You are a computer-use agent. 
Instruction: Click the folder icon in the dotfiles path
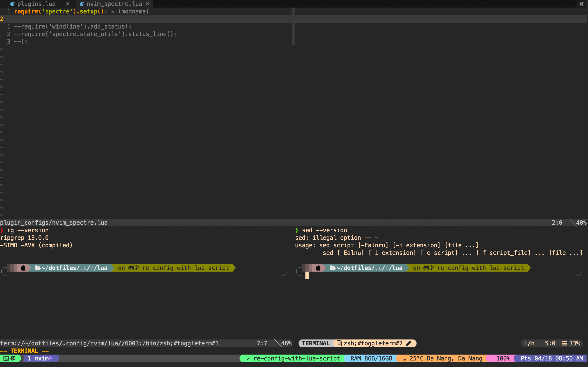tap(38, 268)
